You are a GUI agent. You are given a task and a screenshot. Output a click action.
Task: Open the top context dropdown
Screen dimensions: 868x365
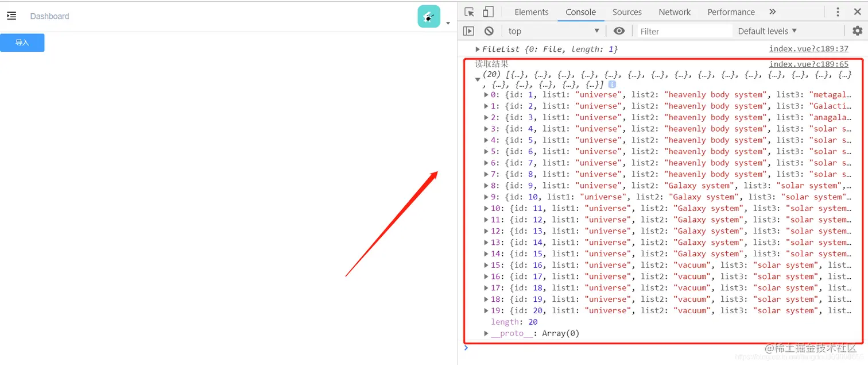554,31
